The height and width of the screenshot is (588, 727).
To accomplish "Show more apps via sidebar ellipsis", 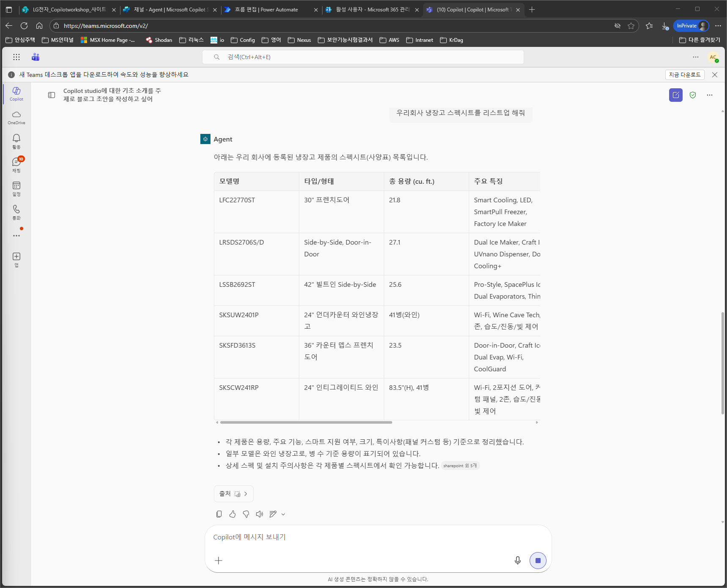I will pyautogui.click(x=16, y=236).
